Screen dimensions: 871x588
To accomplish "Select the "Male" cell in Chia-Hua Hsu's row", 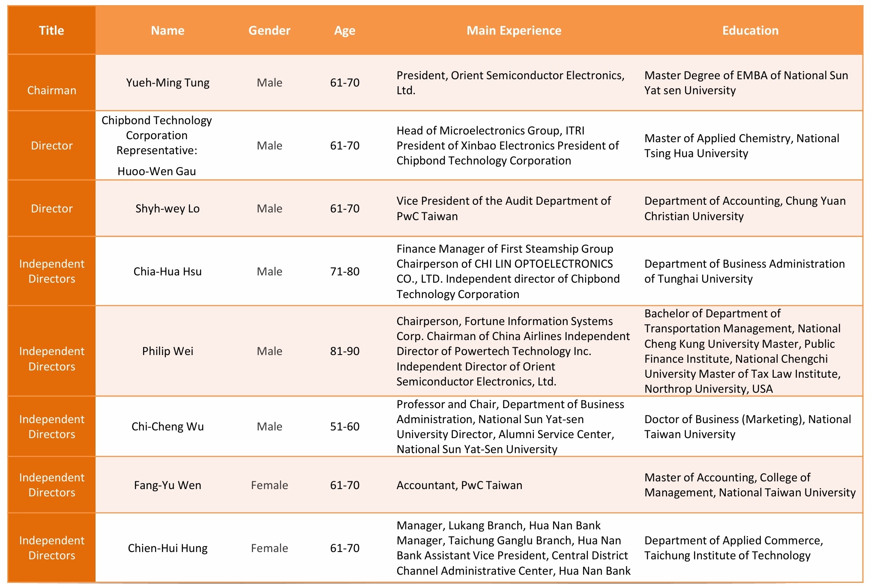I will [x=269, y=272].
